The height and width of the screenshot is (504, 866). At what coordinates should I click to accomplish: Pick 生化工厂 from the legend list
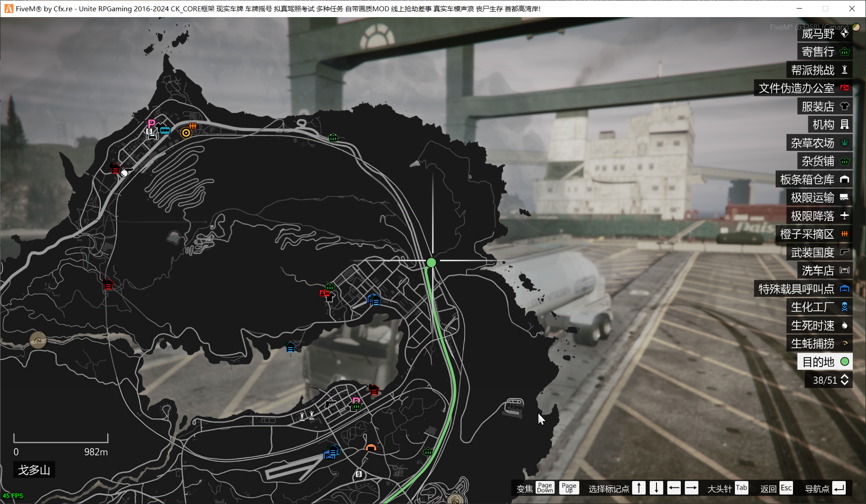coord(820,307)
